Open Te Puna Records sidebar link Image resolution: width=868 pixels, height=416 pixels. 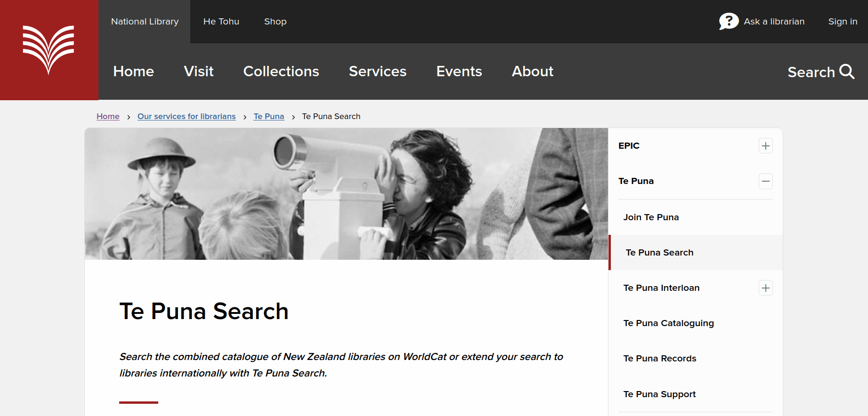coord(659,359)
